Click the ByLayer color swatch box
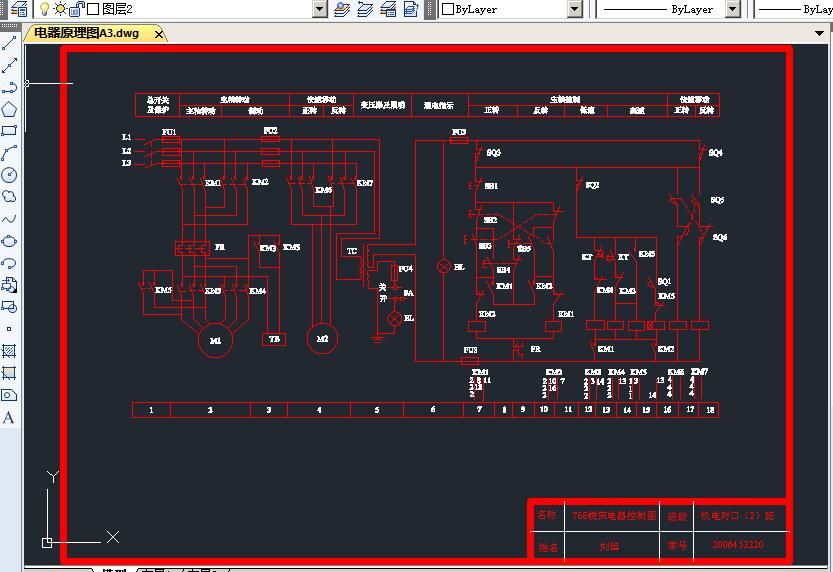This screenshot has width=833, height=572. coord(448,9)
